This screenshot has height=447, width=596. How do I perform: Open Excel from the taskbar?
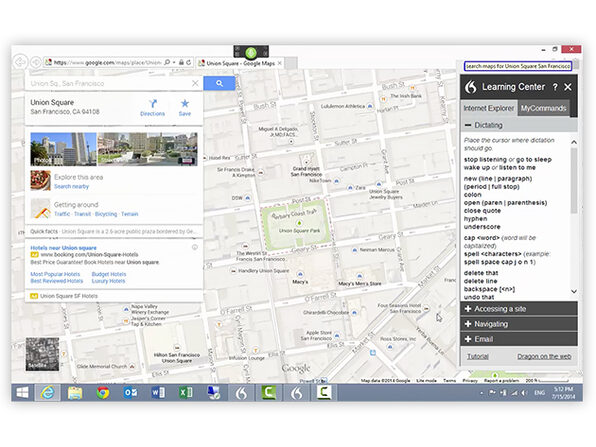coord(185,393)
